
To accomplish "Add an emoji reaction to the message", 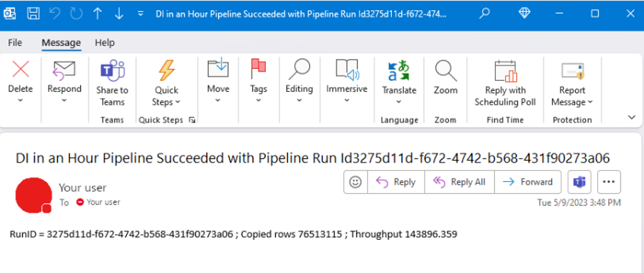I will (356, 182).
